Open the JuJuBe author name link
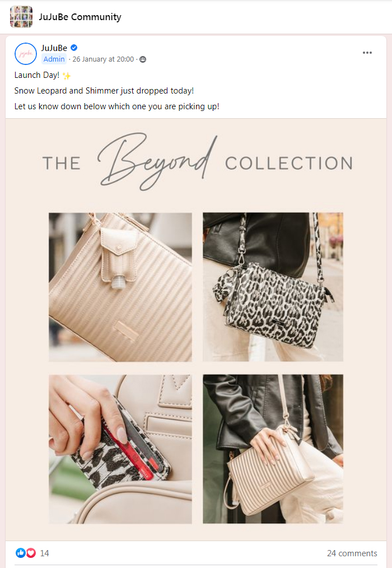 (x=54, y=48)
